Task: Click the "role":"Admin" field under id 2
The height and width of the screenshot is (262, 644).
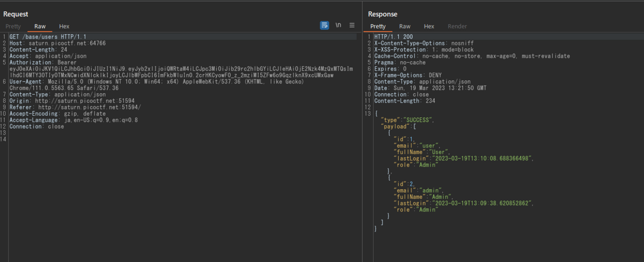Action: [x=416, y=210]
